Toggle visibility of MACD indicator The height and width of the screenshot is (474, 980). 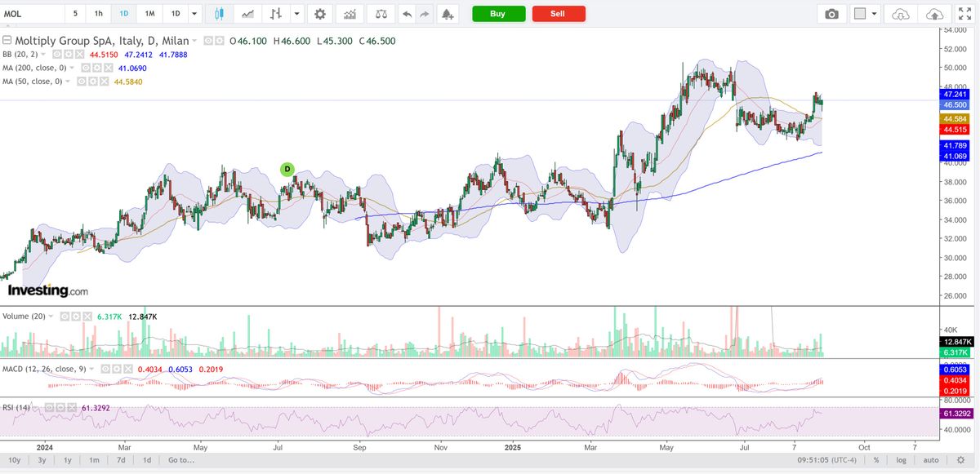(x=106, y=369)
